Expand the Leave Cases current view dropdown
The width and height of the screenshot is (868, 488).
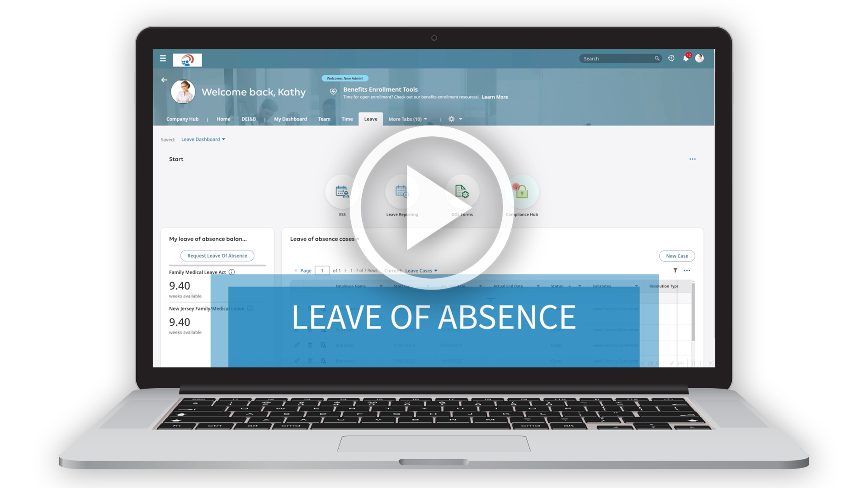420,271
